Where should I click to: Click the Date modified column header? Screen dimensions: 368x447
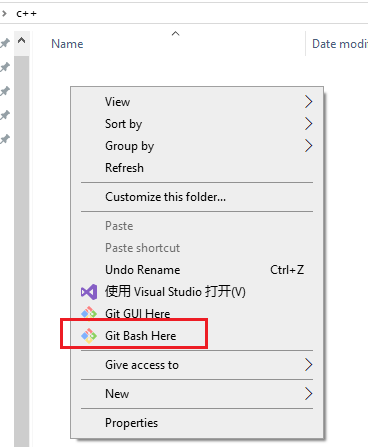click(x=337, y=44)
